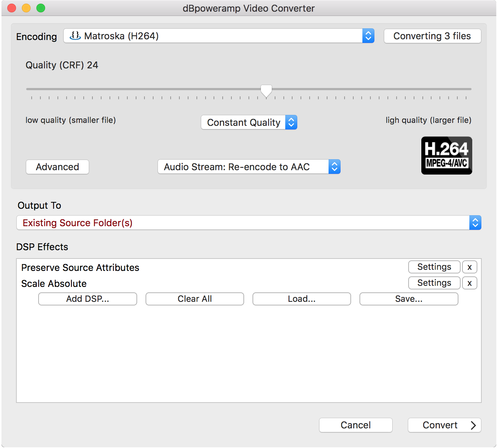Viewport: 497px width, 448px height.
Task: Click the yellow minimize window button
Action: pos(26,8)
